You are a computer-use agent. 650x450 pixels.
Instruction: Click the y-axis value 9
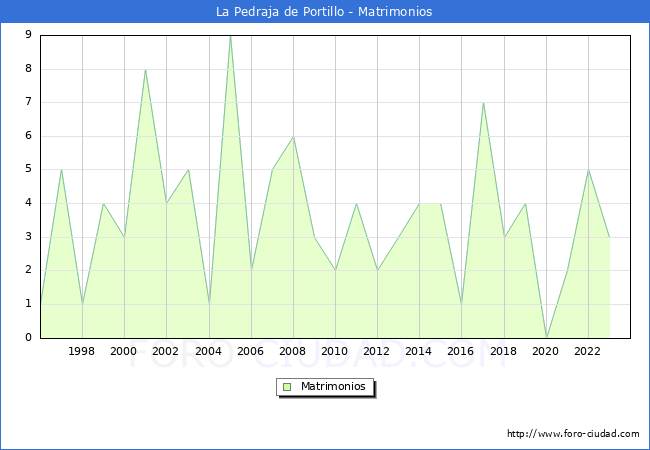click(28, 35)
